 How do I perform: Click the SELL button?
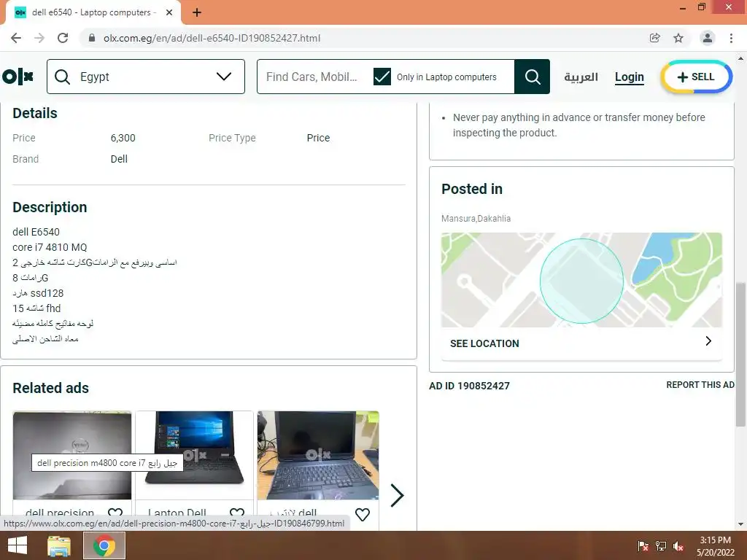(x=696, y=77)
